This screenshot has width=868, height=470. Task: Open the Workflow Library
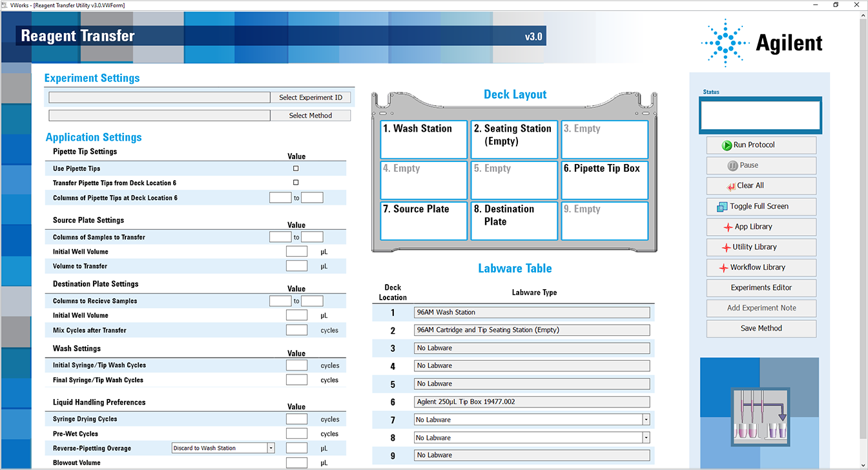pos(761,268)
